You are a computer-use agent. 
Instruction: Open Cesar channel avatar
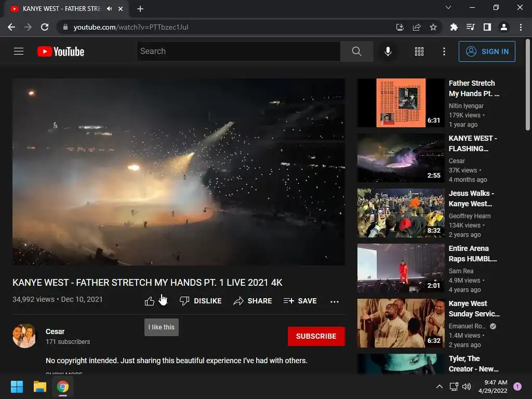click(x=24, y=336)
